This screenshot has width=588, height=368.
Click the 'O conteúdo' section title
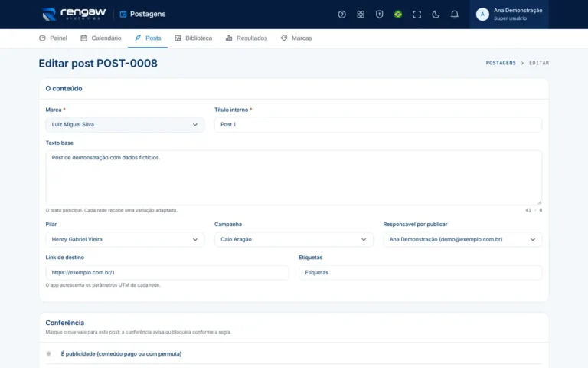click(64, 89)
